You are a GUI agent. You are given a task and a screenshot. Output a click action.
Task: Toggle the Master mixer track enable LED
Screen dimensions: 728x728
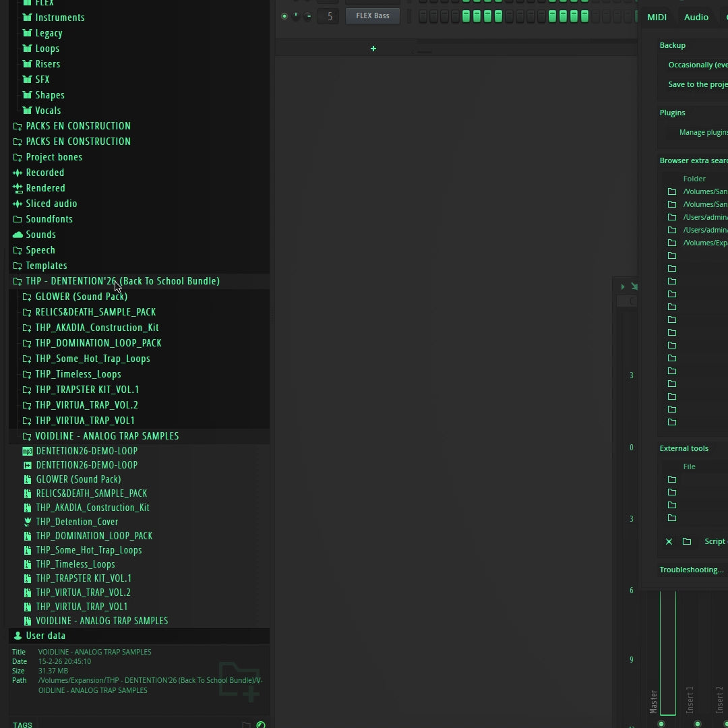661,724
